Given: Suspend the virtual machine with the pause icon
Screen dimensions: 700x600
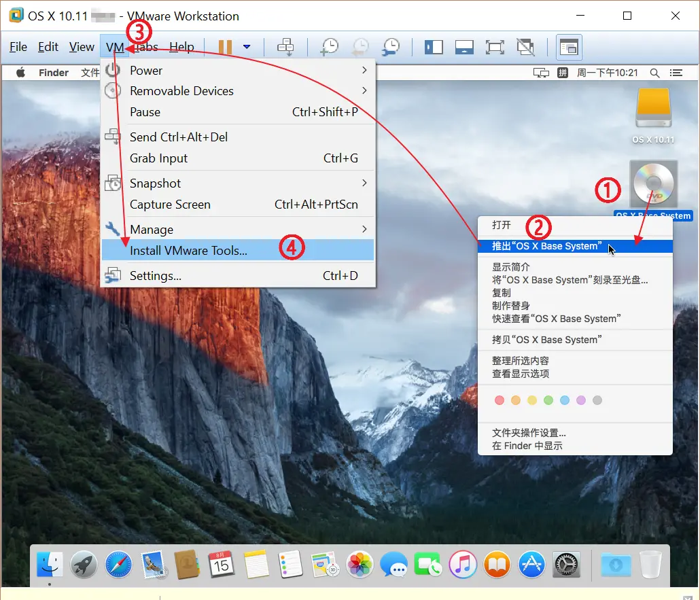Looking at the screenshot, I should click(226, 47).
